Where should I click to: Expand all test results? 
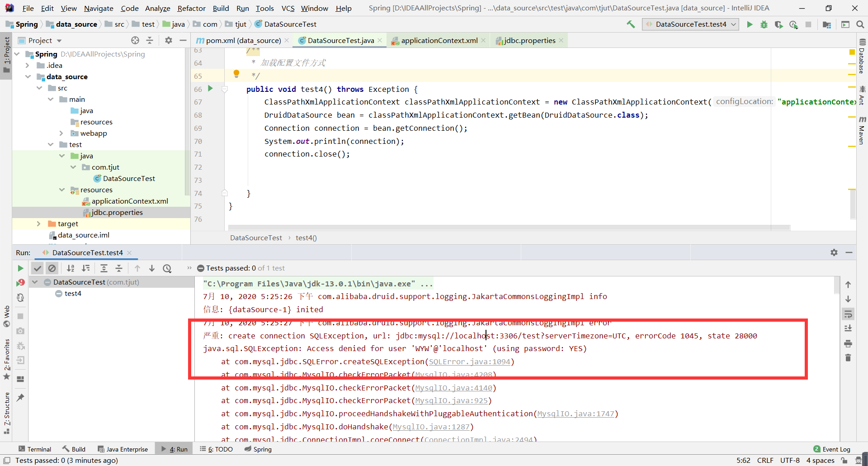104,268
